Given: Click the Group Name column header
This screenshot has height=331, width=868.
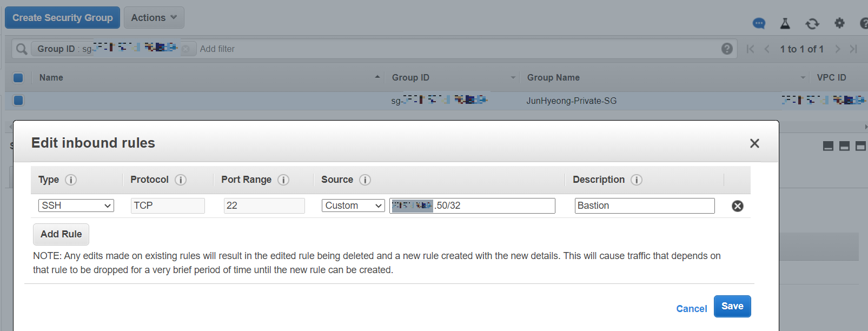Looking at the screenshot, I should [553, 77].
